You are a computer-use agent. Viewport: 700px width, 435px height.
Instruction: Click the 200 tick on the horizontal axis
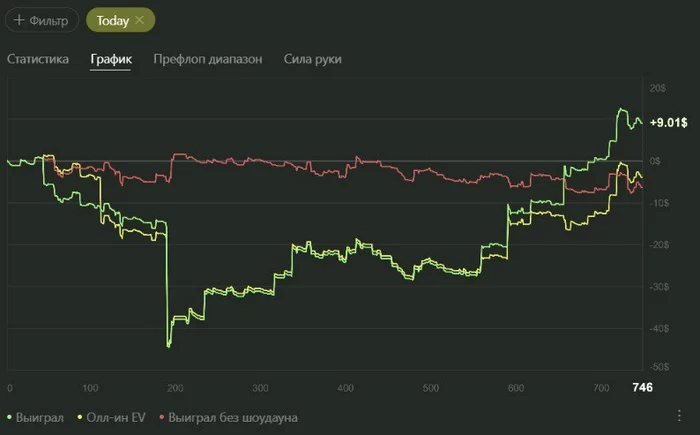(177, 388)
